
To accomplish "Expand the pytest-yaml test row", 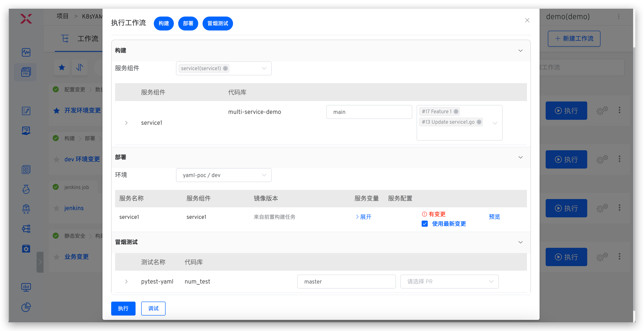I will 126,282.
